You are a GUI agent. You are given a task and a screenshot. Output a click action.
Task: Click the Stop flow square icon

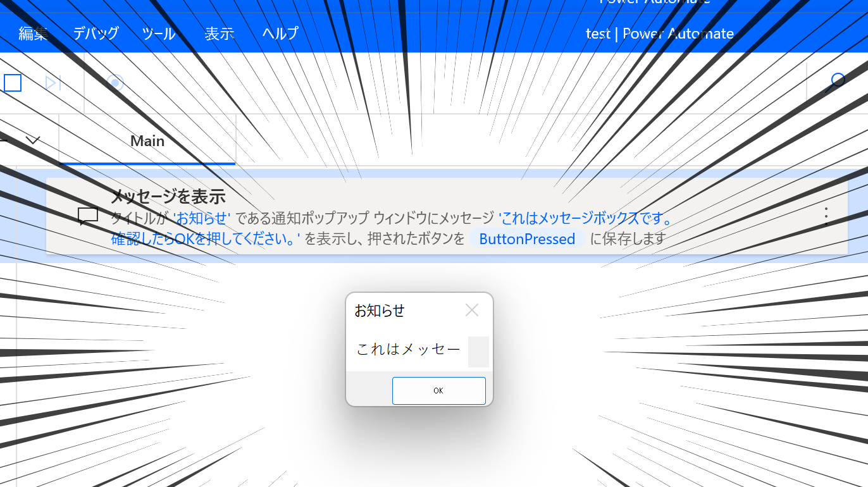point(13,83)
